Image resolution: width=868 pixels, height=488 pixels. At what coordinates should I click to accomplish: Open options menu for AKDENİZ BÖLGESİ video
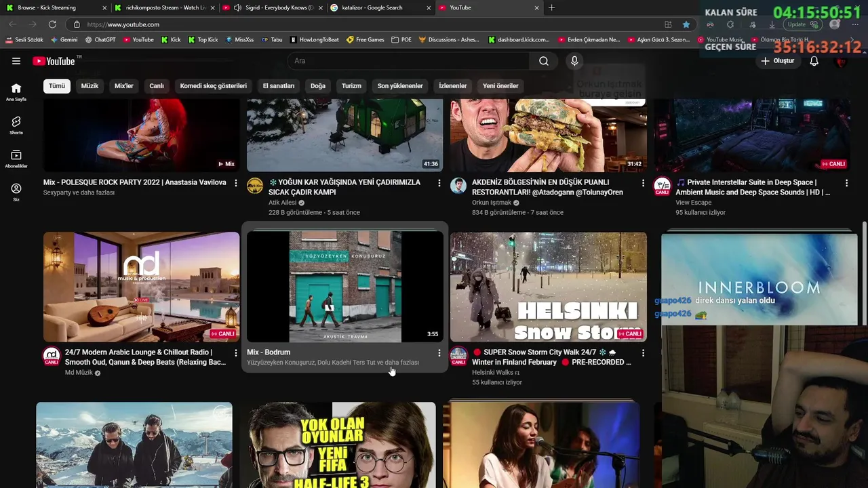tap(643, 183)
